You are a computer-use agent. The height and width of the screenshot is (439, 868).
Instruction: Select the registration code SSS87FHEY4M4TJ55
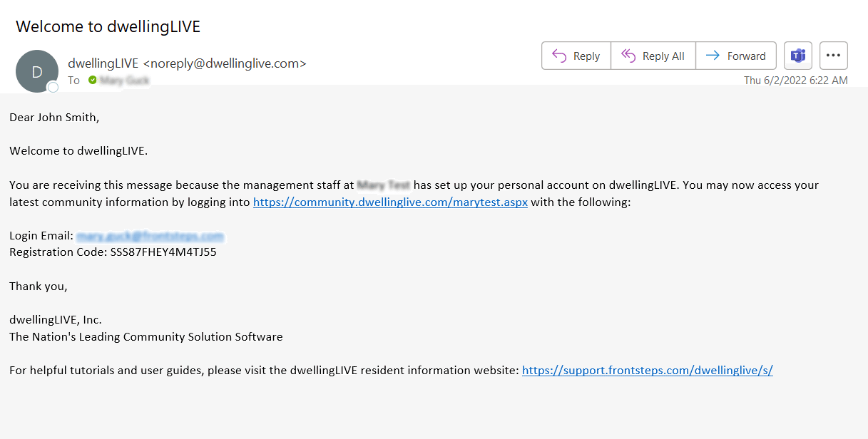point(163,252)
